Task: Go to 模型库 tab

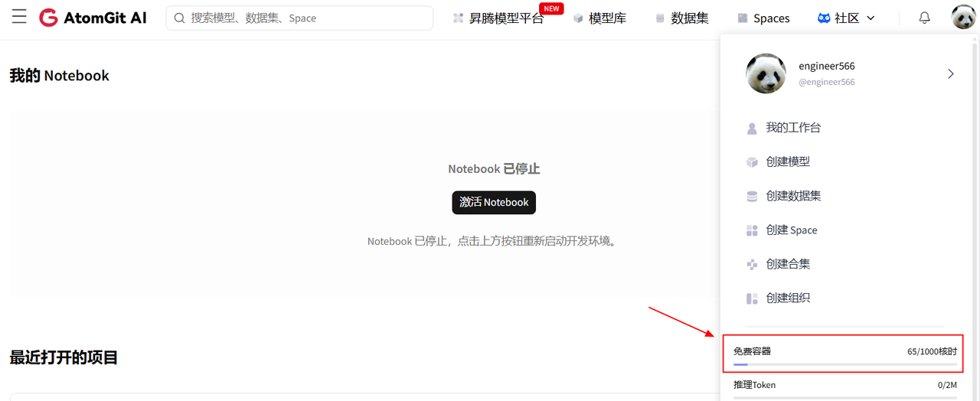Action: click(607, 18)
